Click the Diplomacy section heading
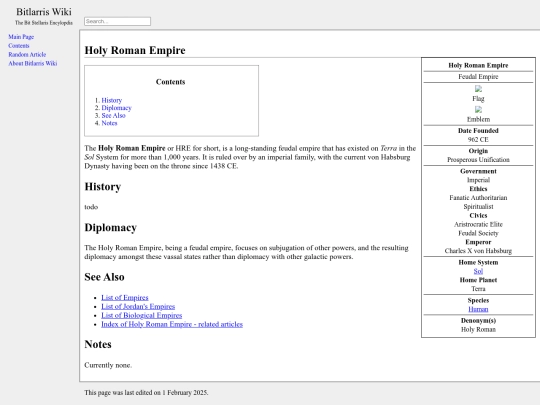 click(111, 228)
